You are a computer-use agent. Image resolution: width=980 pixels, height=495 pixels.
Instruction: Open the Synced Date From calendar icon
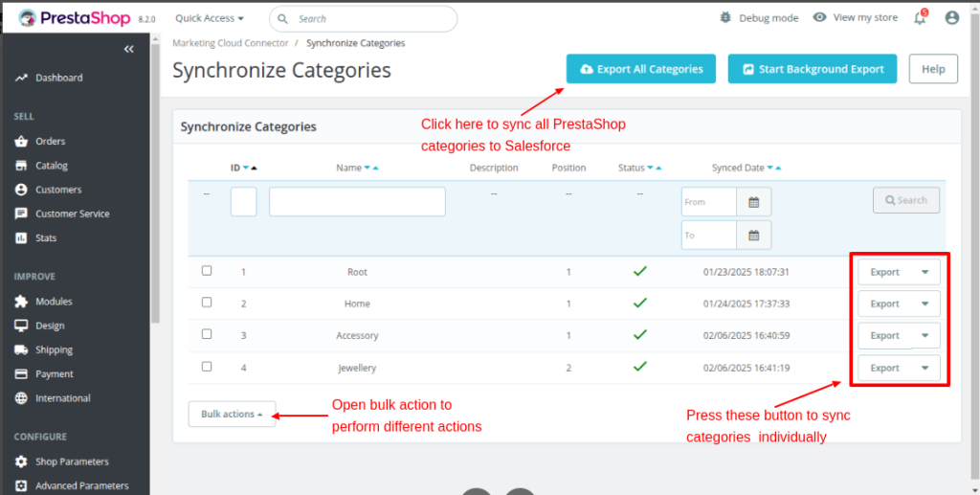click(754, 202)
